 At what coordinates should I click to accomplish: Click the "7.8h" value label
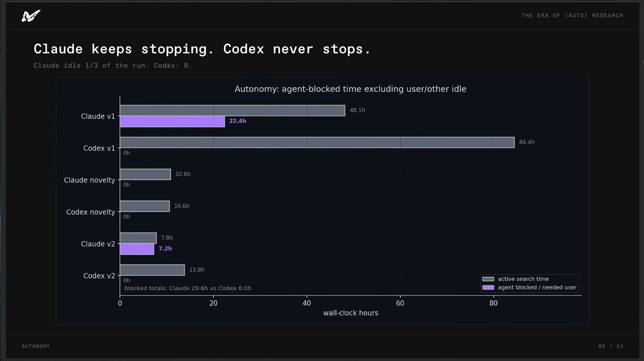[167, 238]
